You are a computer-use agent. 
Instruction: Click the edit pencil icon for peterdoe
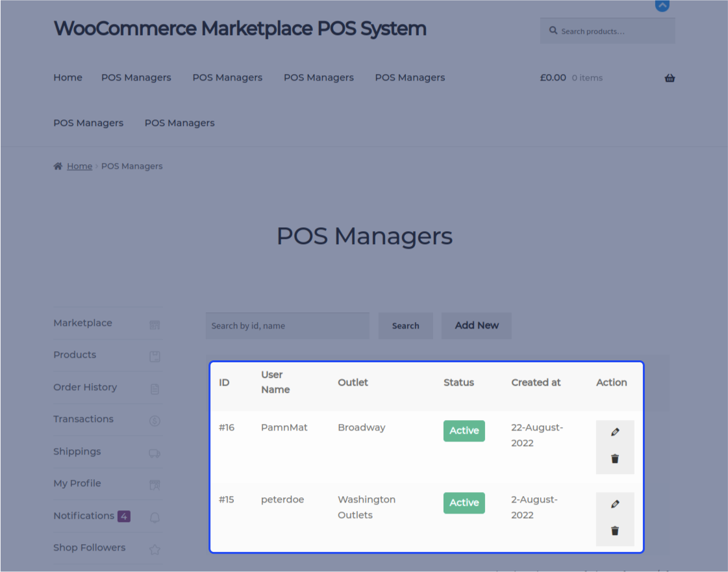(615, 504)
